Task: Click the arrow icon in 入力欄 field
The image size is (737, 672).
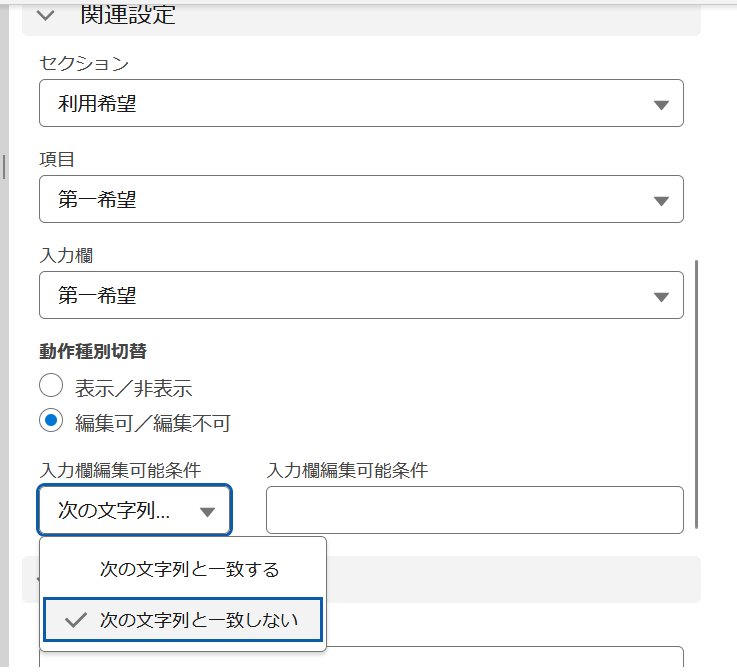Action: [x=660, y=296]
